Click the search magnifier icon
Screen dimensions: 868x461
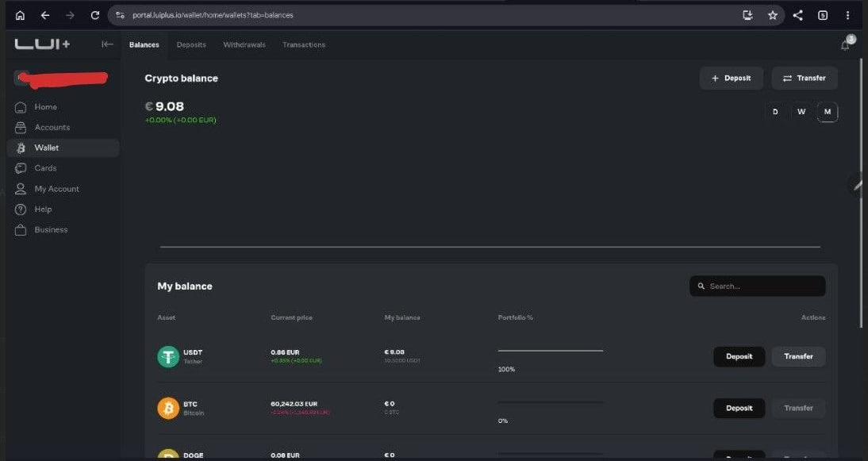701,286
